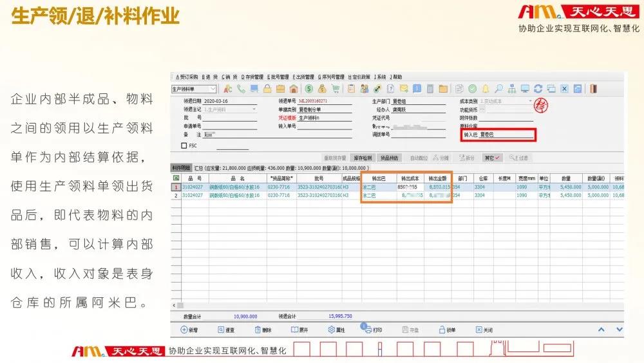This screenshot has width=644, height=363.
Task: Click the 自动配位 button
Action: tap(419, 158)
